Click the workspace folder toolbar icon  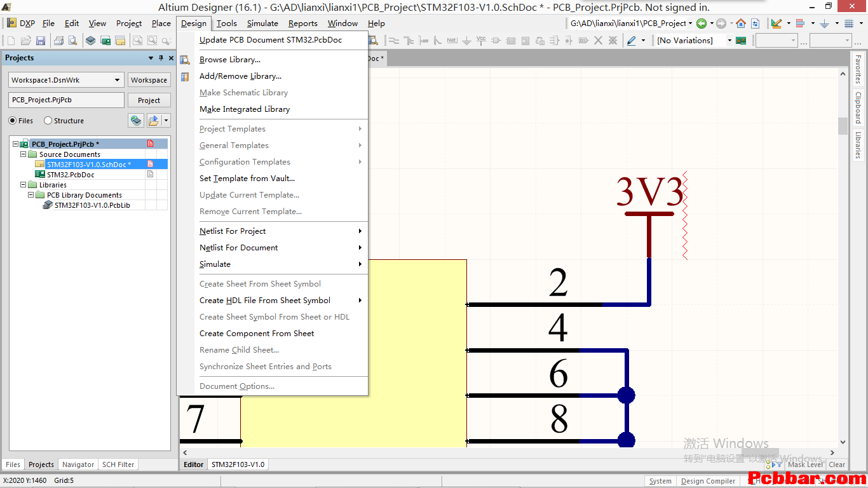click(120, 41)
